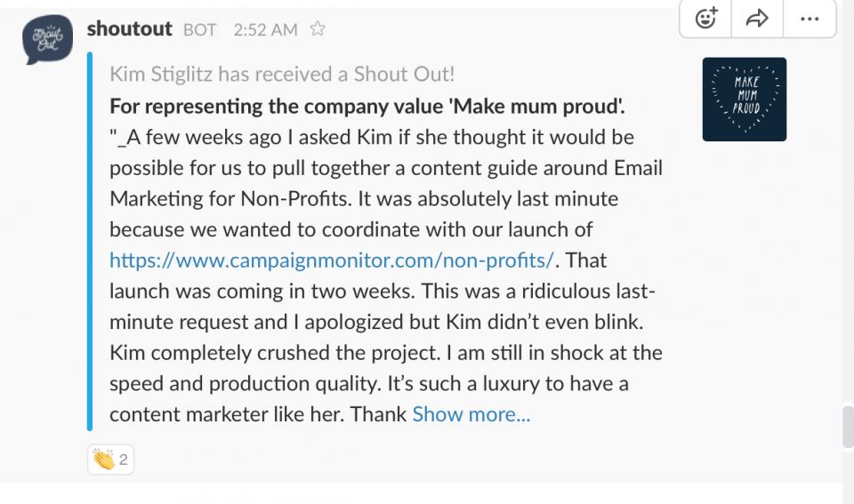Click the 2:52 AM timestamp
This screenshot has width=854, height=504.
pyautogui.click(x=265, y=29)
